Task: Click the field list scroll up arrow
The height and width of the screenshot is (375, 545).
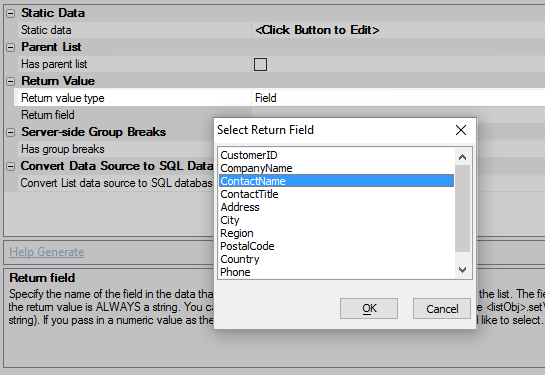Action: pyautogui.click(x=462, y=157)
